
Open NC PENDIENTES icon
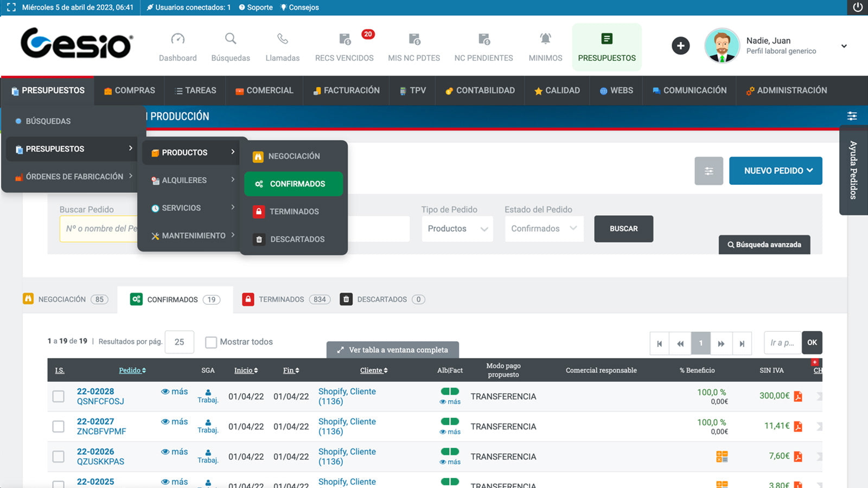pyautogui.click(x=484, y=39)
